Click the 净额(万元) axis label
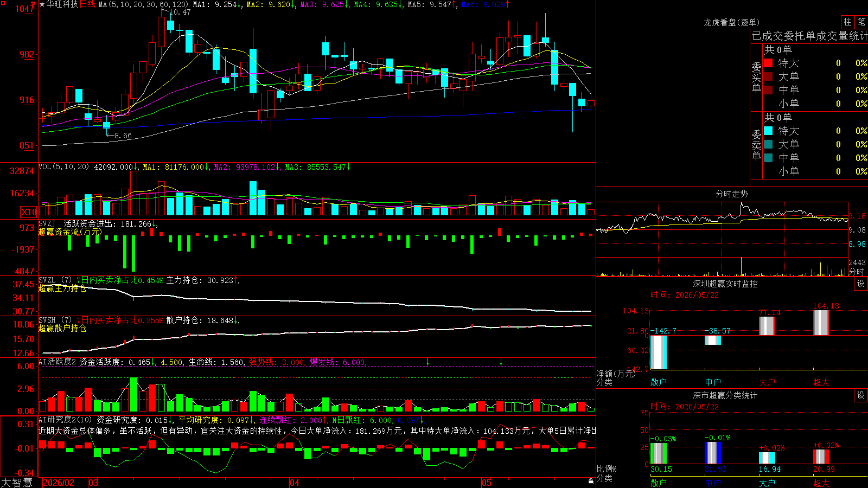868x488 pixels. pos(616,374)
